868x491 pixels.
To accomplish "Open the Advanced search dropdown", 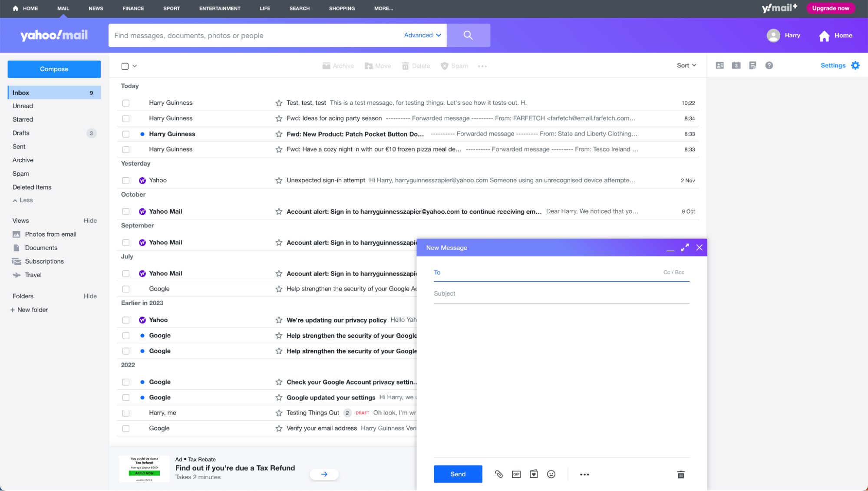I will pos(423,35).
